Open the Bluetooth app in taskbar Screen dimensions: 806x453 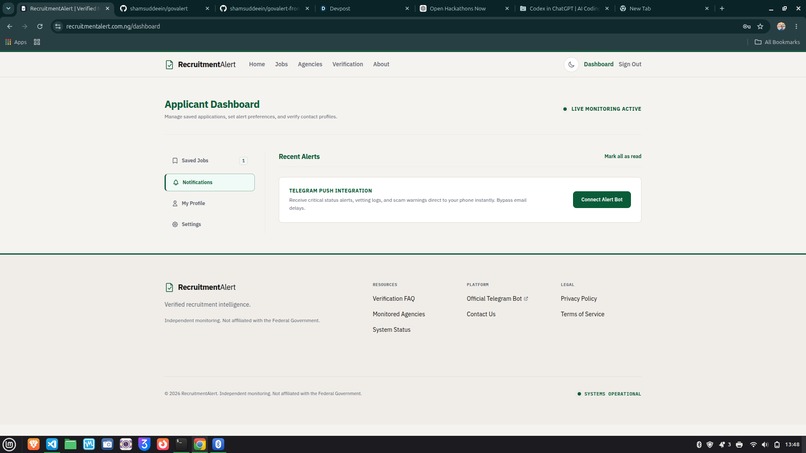point(218,444)
